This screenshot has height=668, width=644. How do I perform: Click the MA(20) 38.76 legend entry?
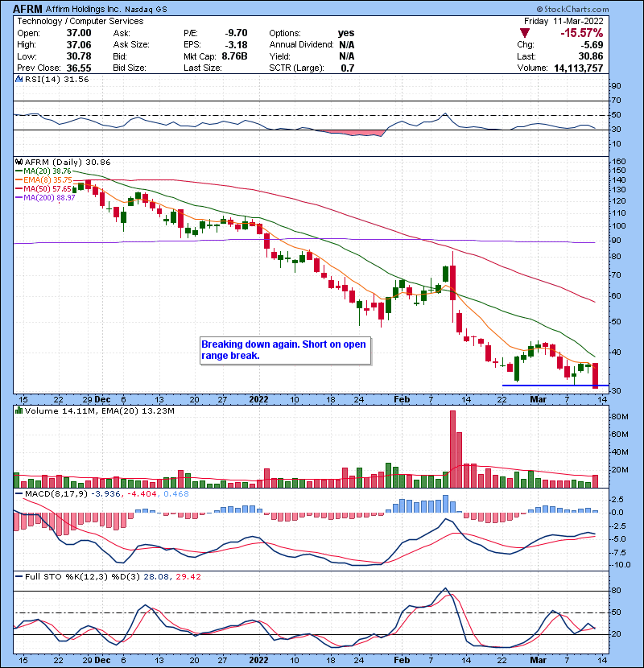pos(43,171)
